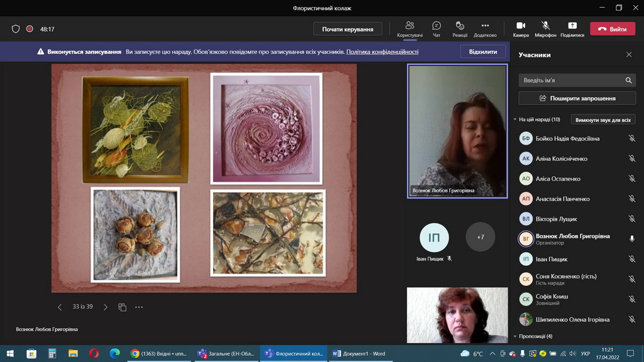The image size is (644, 362).
Task: Click Поширити запрошення button
Action: pos(577,99)
